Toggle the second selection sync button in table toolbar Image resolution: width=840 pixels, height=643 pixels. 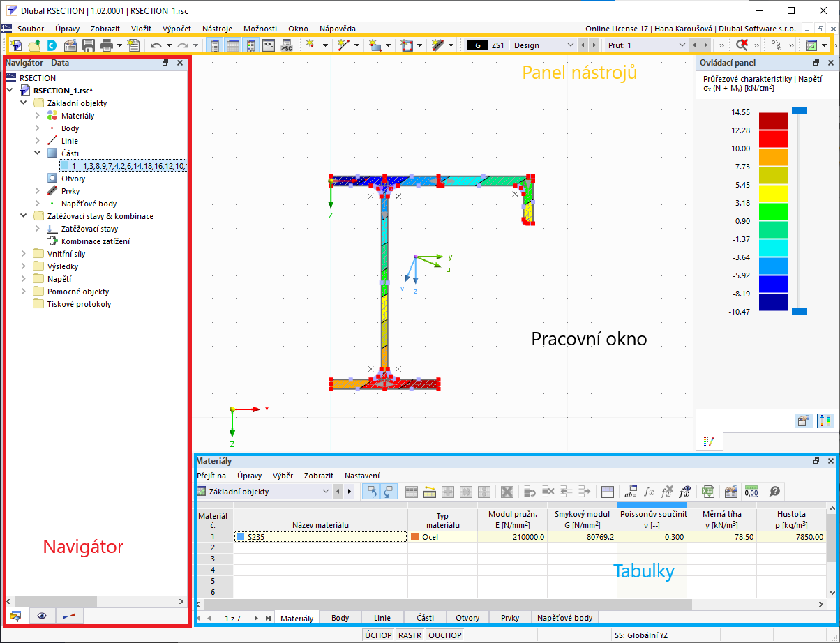point(389,492)
